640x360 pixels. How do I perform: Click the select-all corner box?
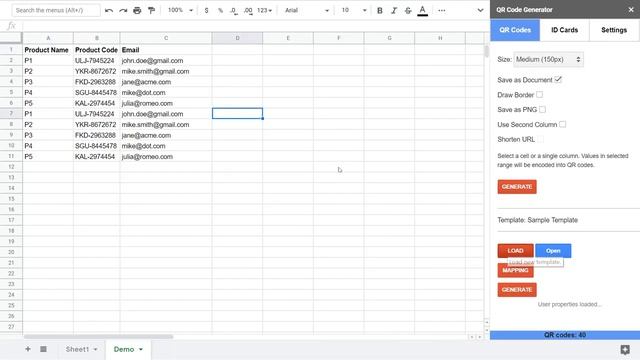11,38
